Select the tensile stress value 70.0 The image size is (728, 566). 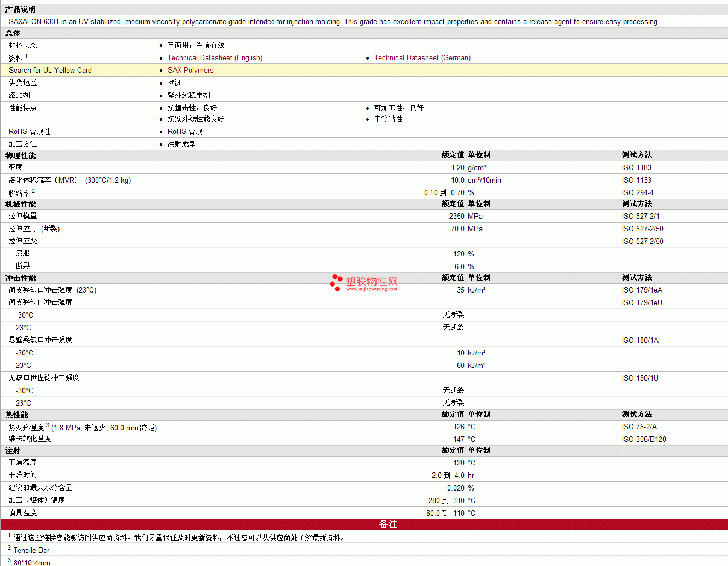coord(457,229)
